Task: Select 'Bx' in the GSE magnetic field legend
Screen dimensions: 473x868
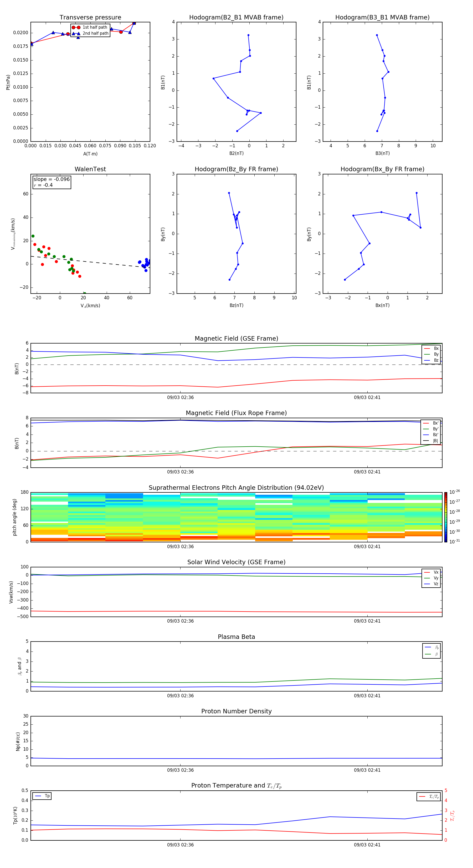Action: pos(431,349)
